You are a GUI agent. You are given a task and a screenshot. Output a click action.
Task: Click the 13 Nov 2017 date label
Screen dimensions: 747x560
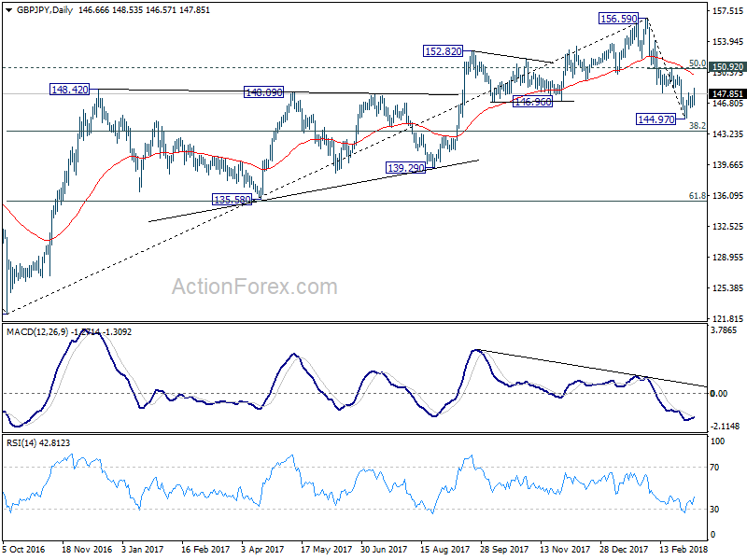[565, 549]
